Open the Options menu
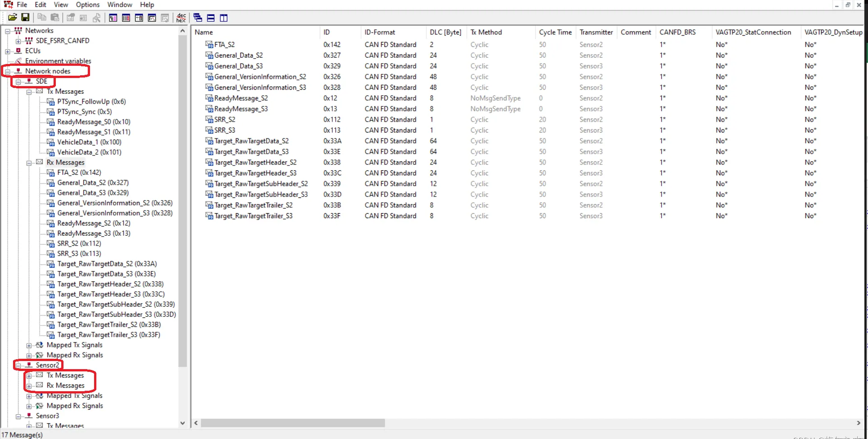 point(87,5)
